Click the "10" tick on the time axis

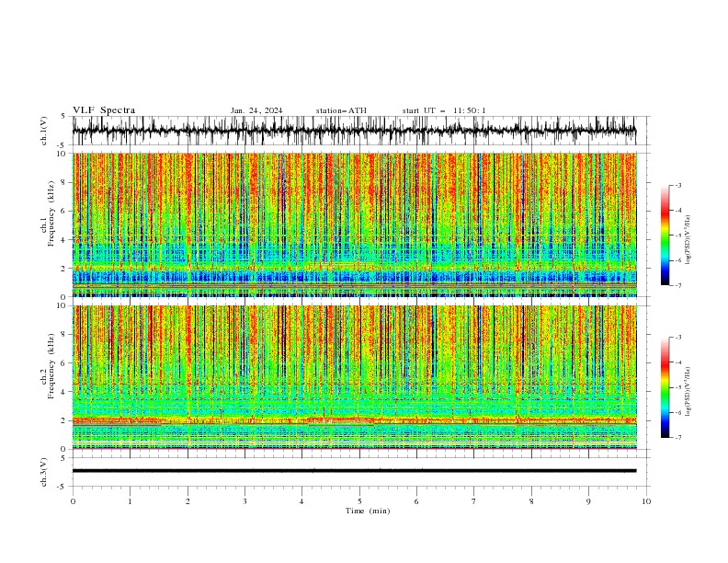click(x=646, y=501)
